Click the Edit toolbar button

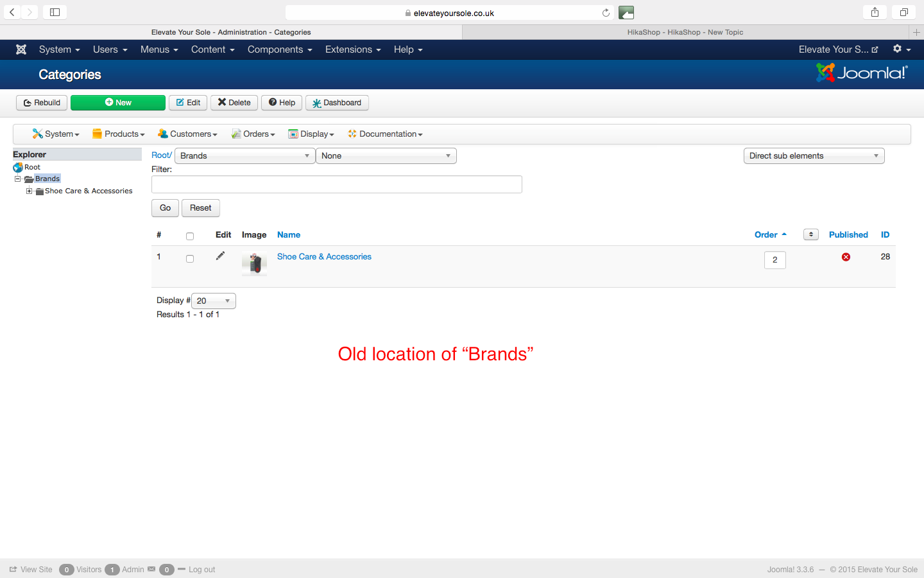[188, 103]
